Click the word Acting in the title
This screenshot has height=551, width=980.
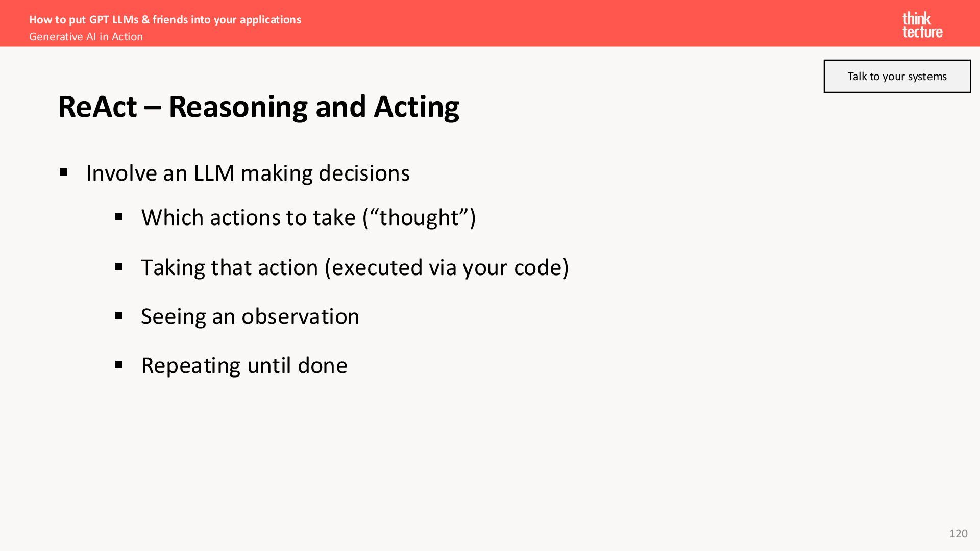416,107
